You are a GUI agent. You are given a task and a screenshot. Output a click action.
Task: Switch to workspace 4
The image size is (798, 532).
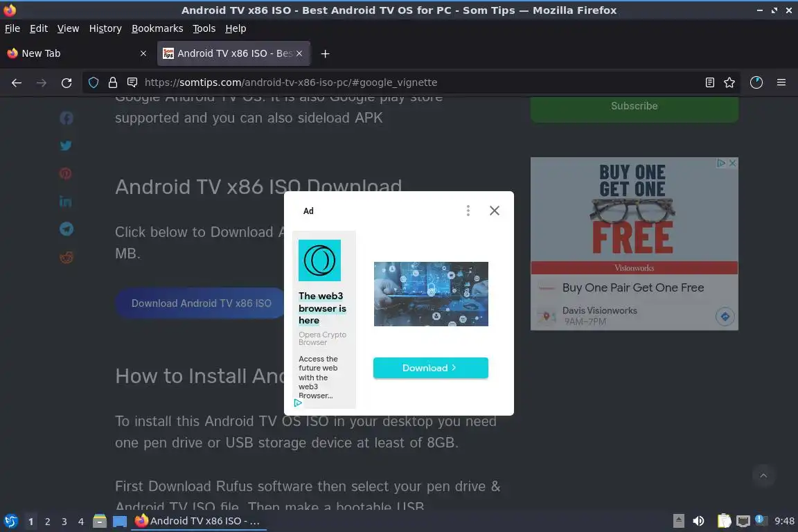pyautogui.click(x=80, y=522)
